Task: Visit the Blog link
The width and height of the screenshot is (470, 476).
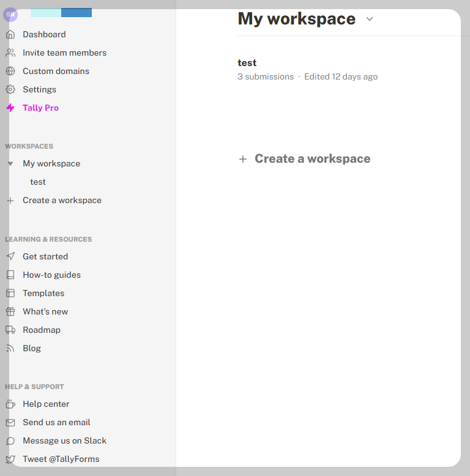Action: pos(32,349)
